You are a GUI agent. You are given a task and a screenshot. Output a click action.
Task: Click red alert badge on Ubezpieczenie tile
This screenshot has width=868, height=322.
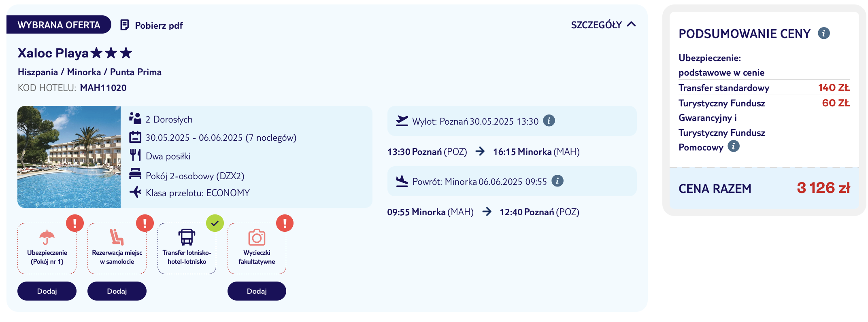coord(75,223)
